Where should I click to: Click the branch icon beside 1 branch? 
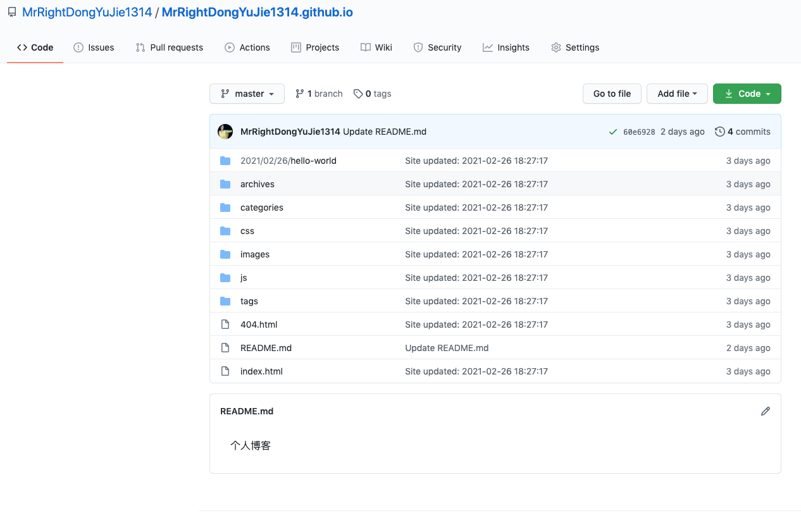(x=300, y=94)
